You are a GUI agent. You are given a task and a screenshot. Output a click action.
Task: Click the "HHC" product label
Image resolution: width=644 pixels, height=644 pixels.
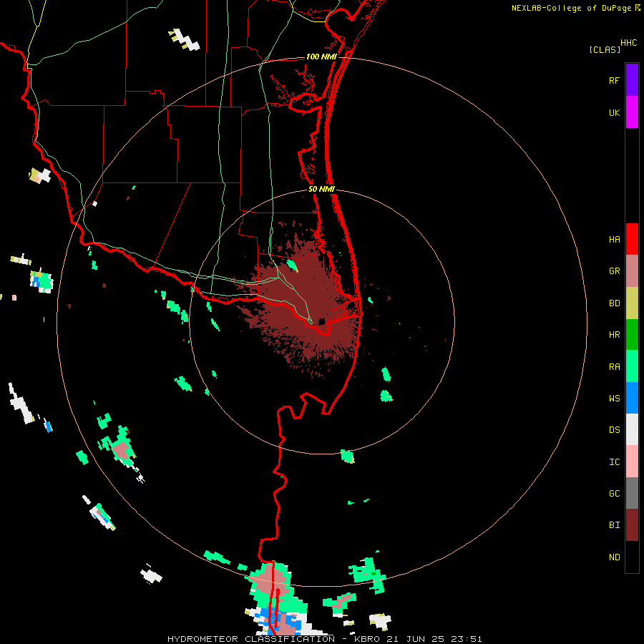(x=628, y=43)
